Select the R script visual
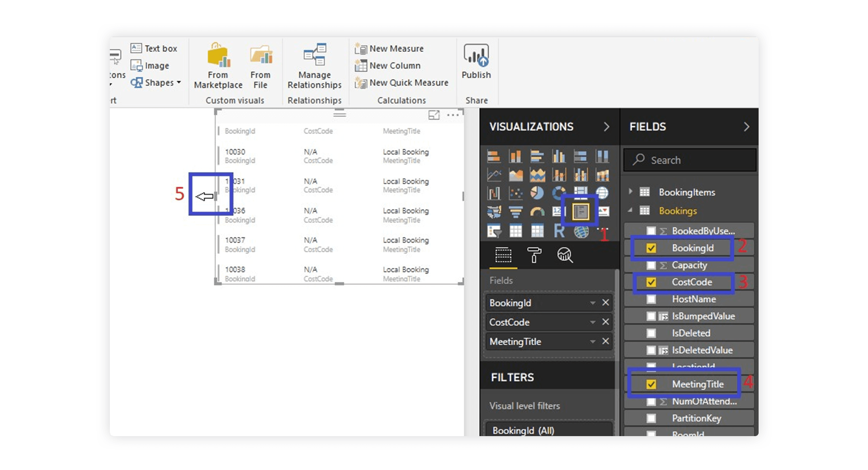The height and width of the screenshot is (470, 868). [559, 231]
